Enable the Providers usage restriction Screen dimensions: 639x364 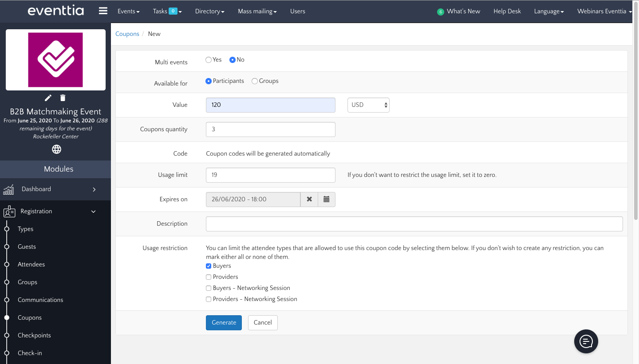[x=209, y=277]
